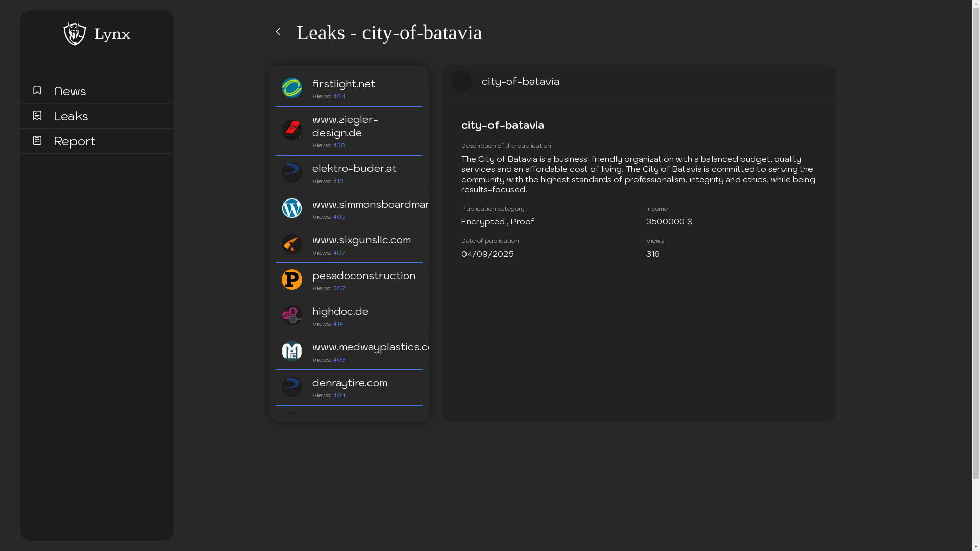Open the Report menu item

[75, 141]
